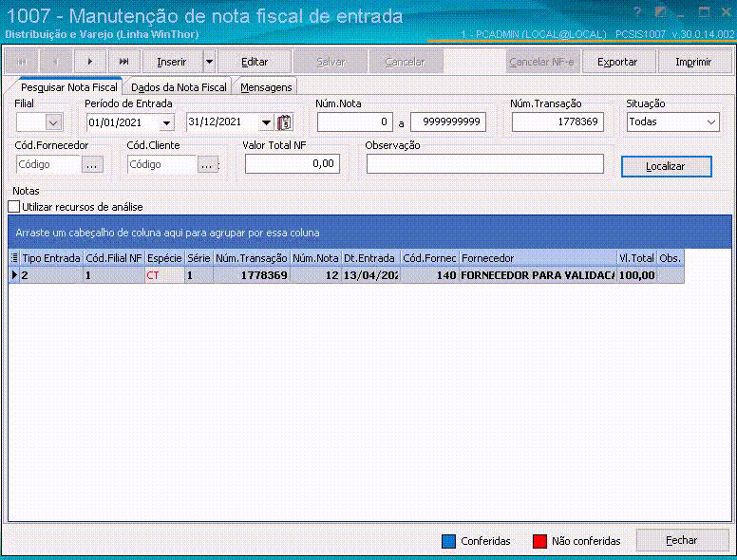The image size is (737, 560).
Task: Sort by Fornecedor column header
Action: tap(538, 258)
